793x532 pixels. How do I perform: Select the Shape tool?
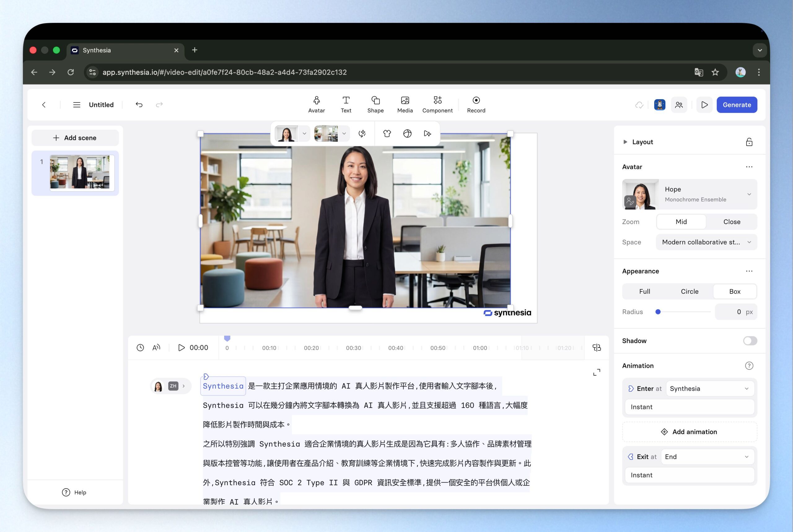click(x=375, y=104)
